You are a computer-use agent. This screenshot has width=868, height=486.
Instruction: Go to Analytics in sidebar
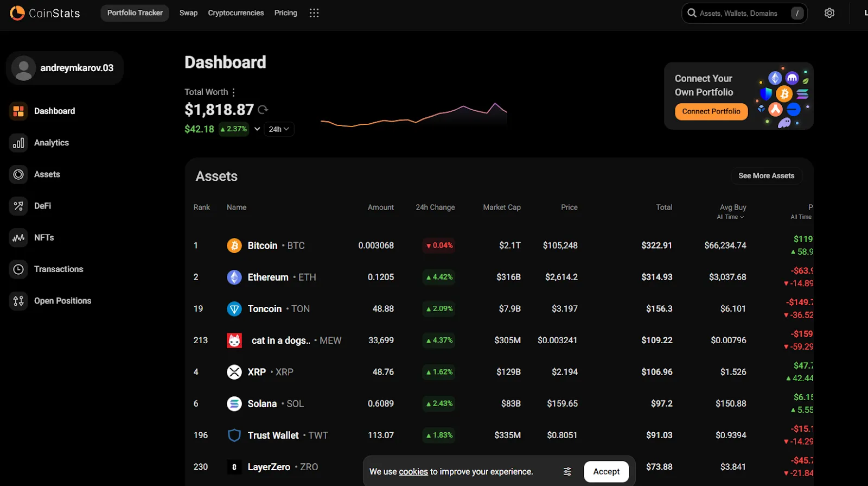[x=52, y=143]
